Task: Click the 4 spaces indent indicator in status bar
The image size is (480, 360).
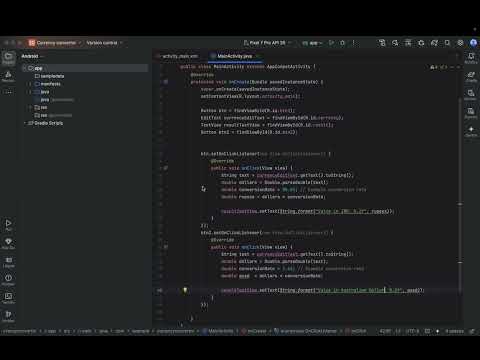Action: tap(455, 331)
